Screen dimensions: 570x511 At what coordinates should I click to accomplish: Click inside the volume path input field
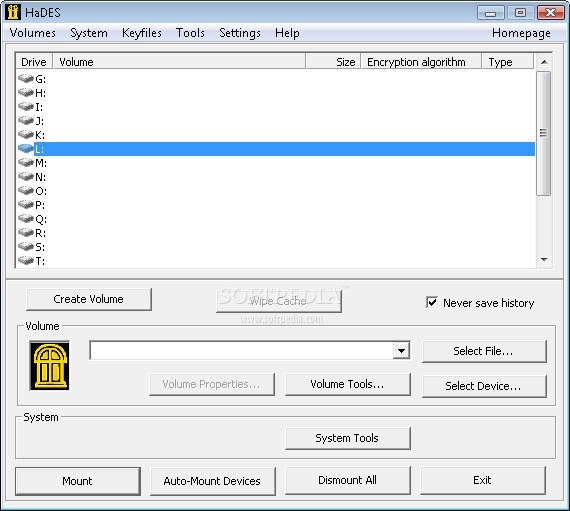(241, 351)
